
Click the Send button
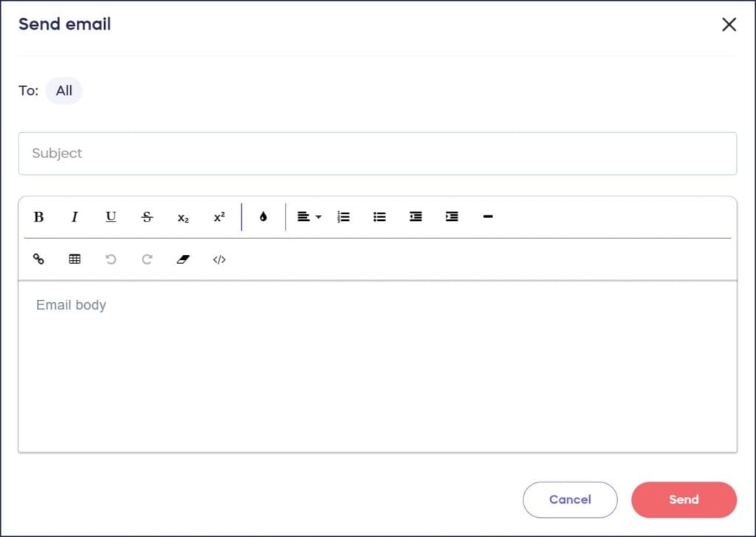click(x=683, y=499)
